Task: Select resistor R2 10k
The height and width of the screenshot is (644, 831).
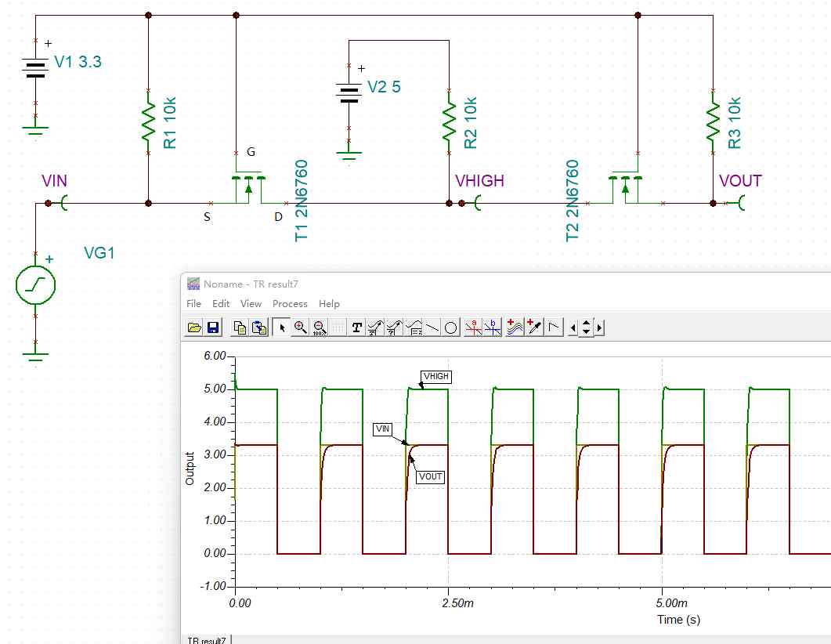Action: tap(450, 122)
